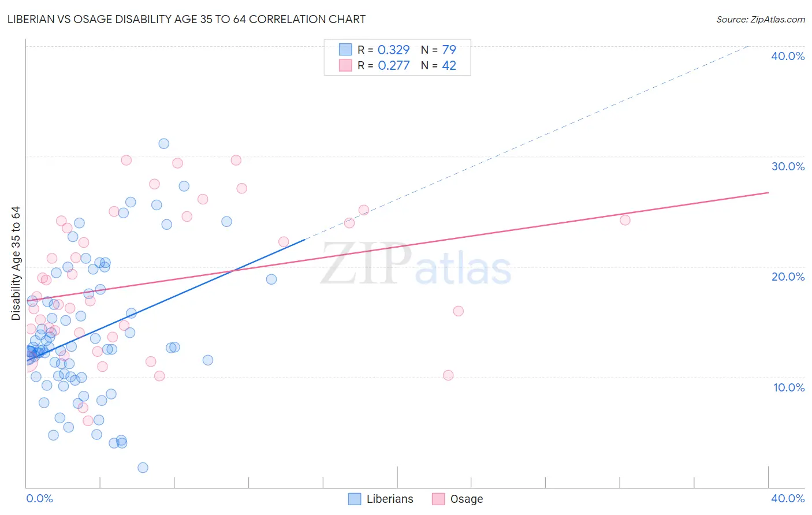Select the Osage legend label
Image resolution: width=812 pixels, height=515 pixels.
click(467, 499)
